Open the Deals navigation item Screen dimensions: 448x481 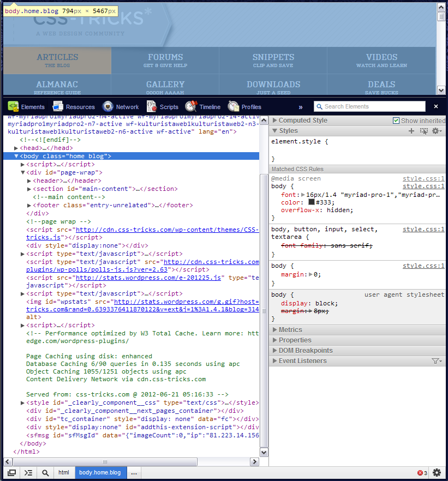coord(381,85)
